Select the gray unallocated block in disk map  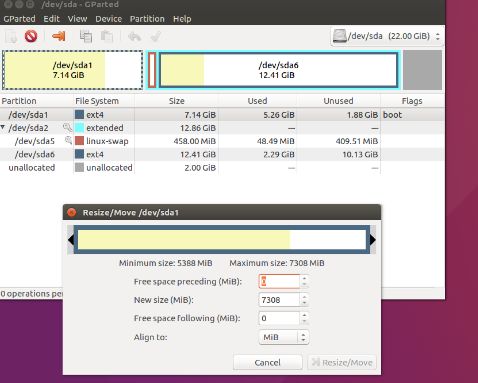click(x=422, y=70)
